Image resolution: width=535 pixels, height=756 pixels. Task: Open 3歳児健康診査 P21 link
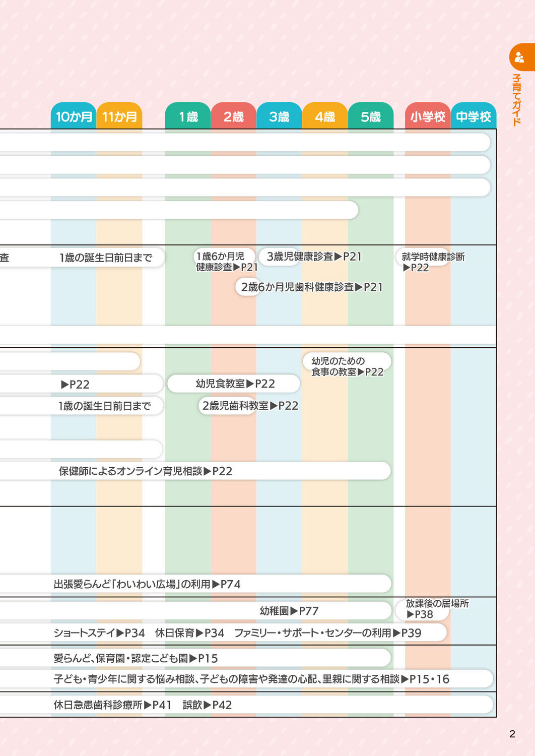(x=314, y=257)
